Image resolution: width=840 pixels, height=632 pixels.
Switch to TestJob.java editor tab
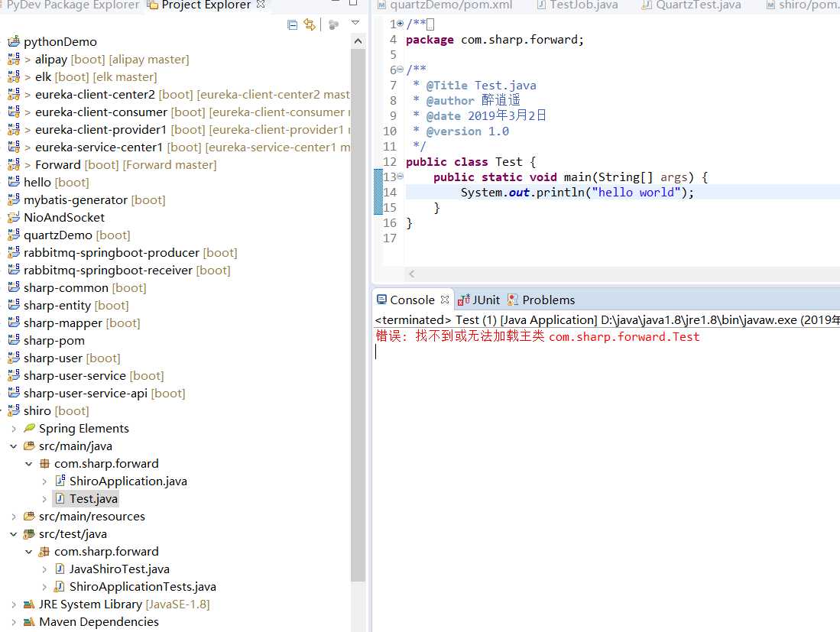[x=578, y=5]
